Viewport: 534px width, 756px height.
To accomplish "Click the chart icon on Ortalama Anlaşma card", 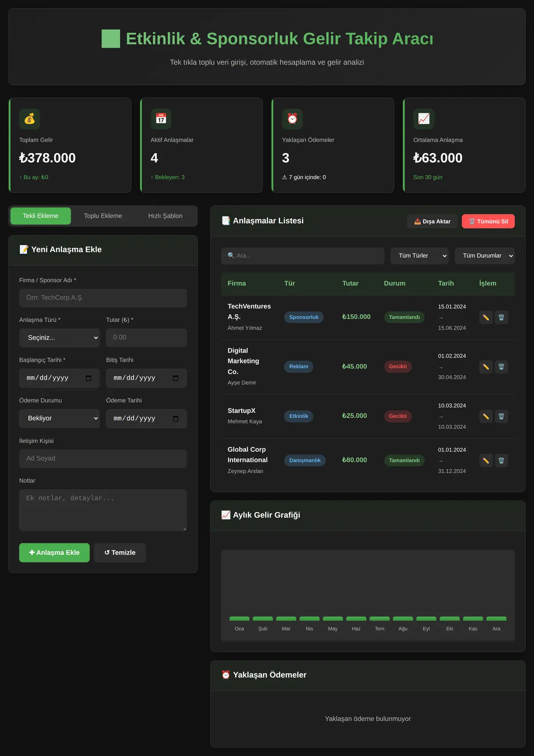I will click(424, 119).
